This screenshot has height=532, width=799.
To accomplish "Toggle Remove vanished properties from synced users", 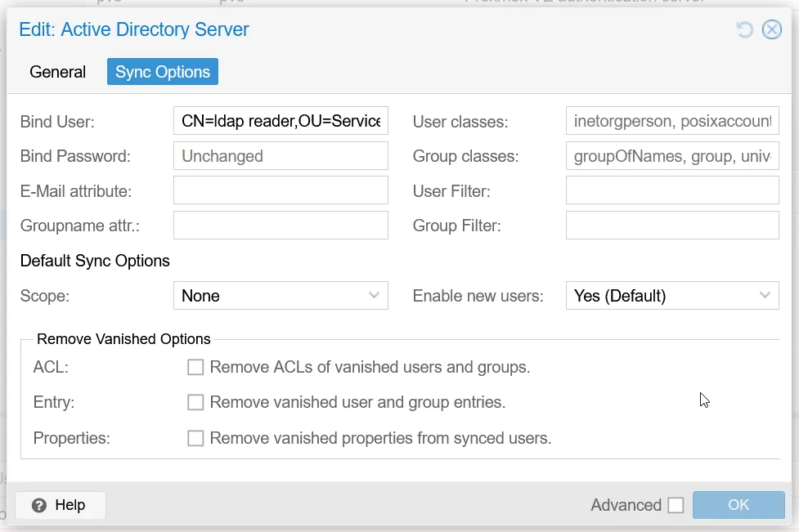I will pyautogui.click(x=195, y=439).
